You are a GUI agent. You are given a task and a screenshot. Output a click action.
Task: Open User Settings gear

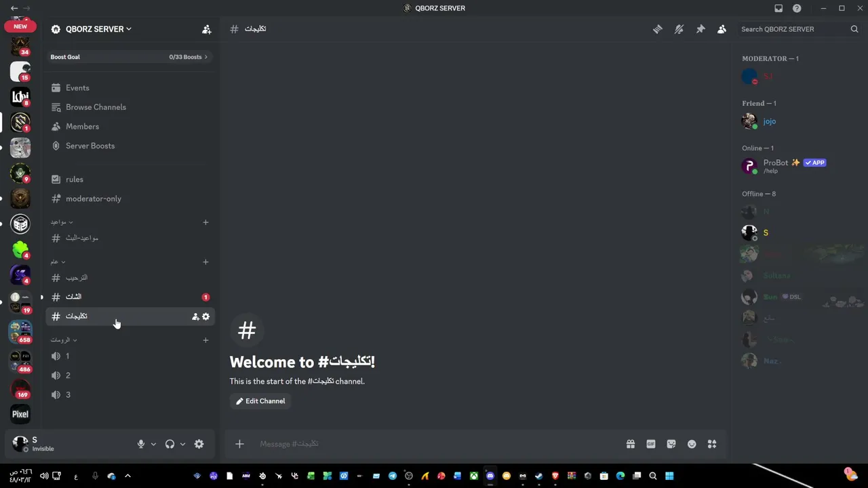[199, 444]
